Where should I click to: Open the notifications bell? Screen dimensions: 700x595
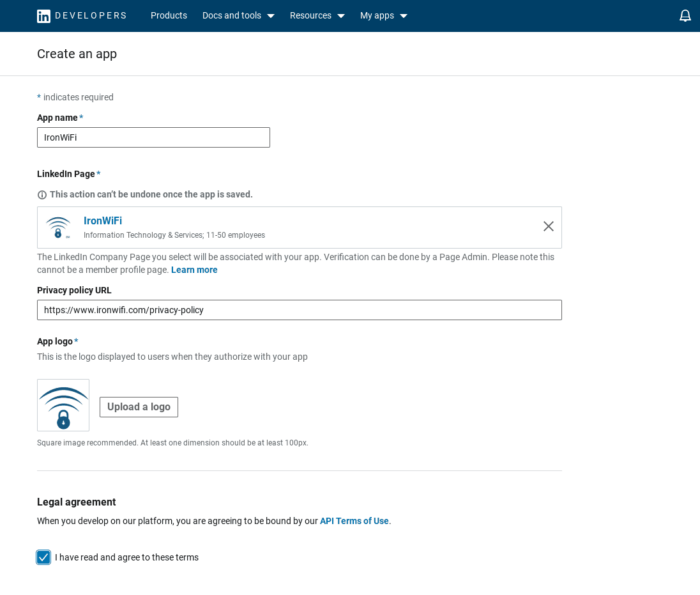(x=685, y=16)
